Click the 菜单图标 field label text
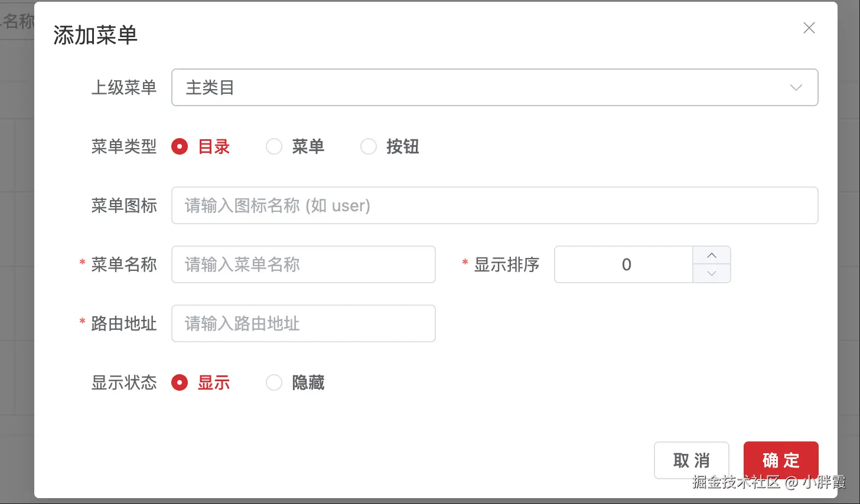The height and width of the screenshot is (504, 860). click(123, 205)
